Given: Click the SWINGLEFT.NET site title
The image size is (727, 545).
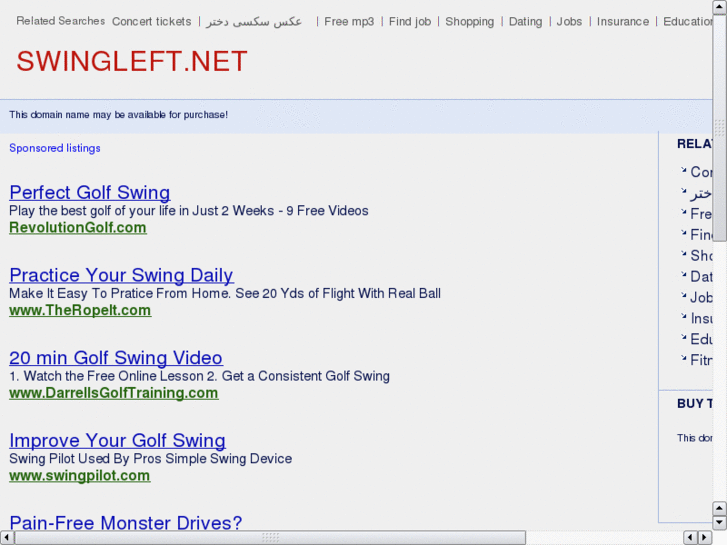Looking at the screenshot, I should click(x=132, y=61).
